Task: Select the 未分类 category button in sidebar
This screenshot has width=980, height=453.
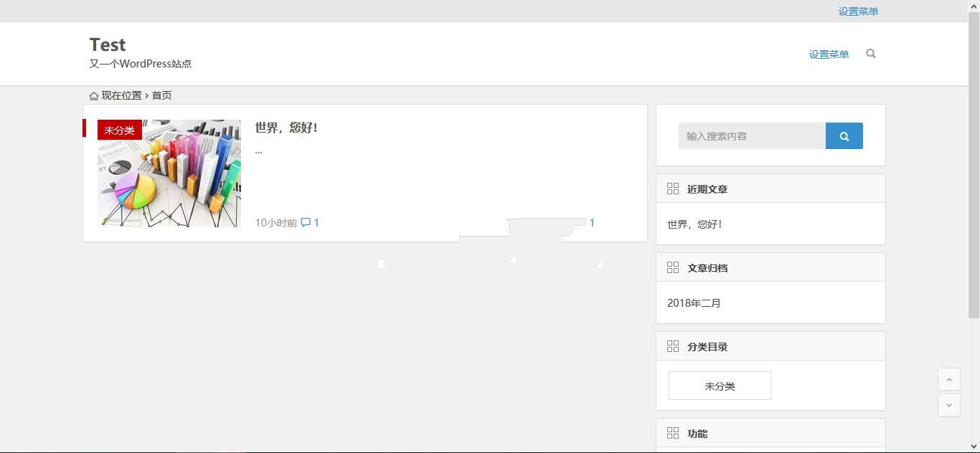Action: 719,385
